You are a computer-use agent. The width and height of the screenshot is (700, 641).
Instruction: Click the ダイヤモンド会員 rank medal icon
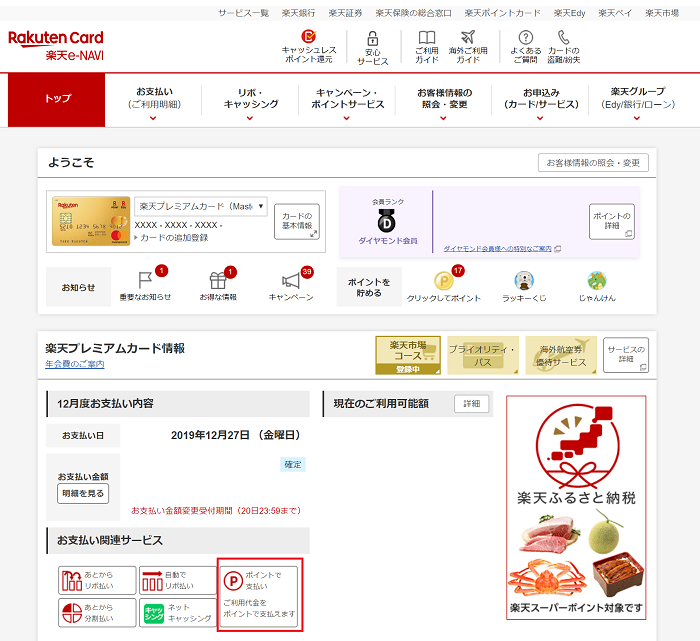click(387, 221)
